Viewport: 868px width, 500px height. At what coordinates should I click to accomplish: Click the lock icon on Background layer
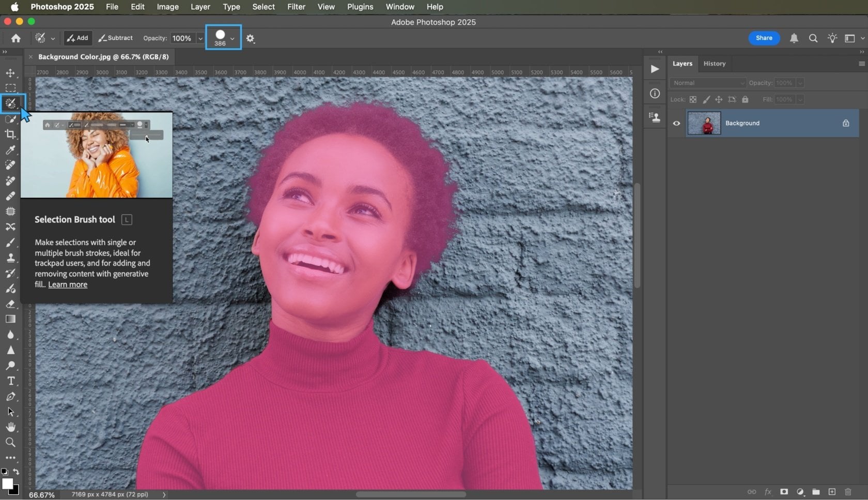[845, 123]
